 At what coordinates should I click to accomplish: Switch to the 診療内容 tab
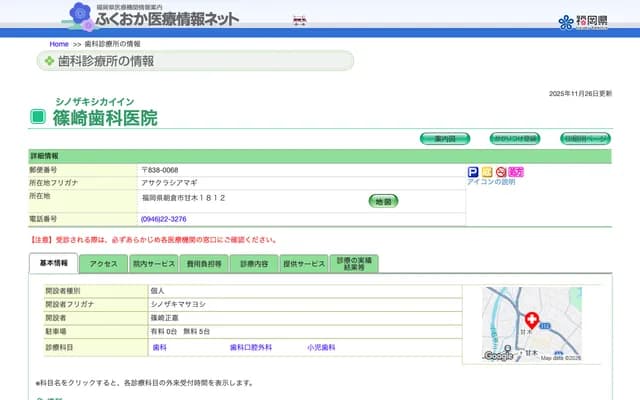click(254, 264)
